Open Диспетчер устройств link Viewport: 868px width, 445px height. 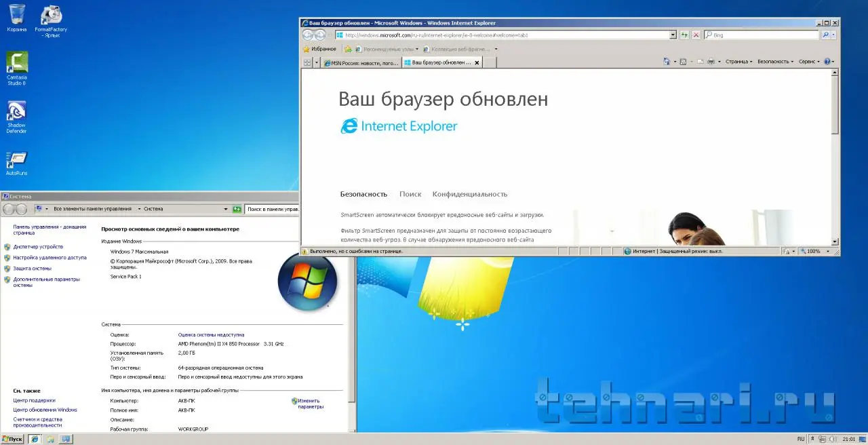38,247
